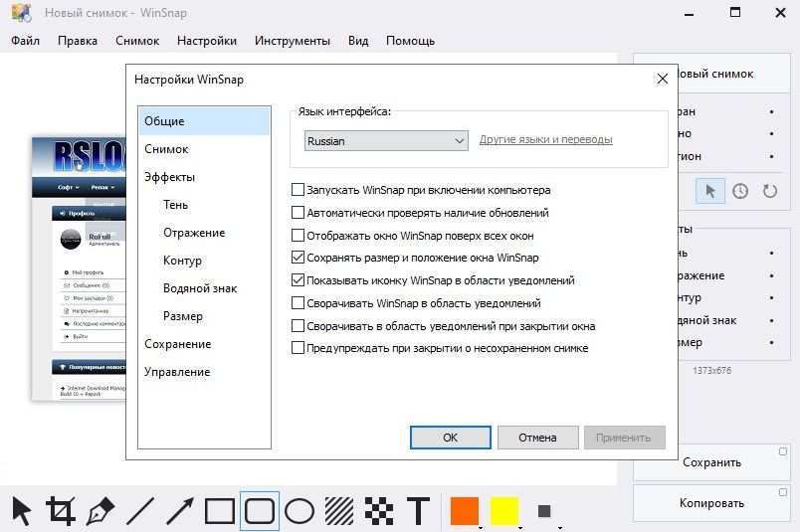
Task: Click the captured screenshot preview image
Action: 79,268
